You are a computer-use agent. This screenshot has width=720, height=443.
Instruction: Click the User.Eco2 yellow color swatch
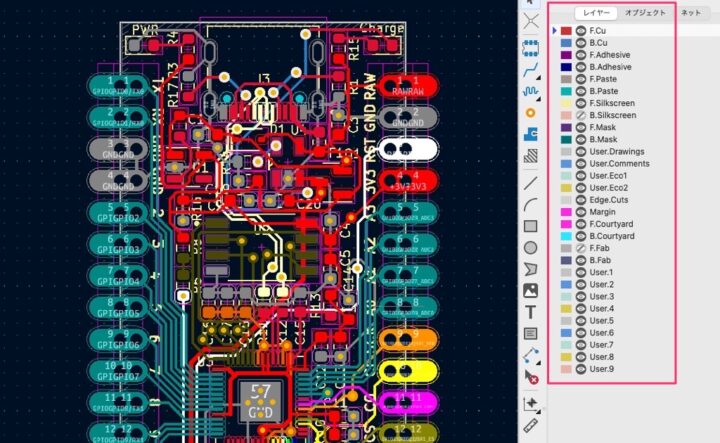click(x=566, y=188)
